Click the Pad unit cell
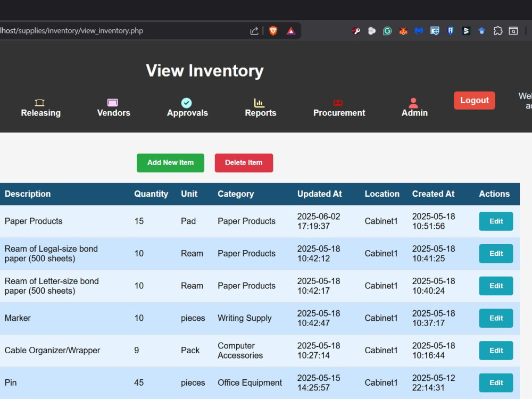532x399 pixels. click(188, 221)
